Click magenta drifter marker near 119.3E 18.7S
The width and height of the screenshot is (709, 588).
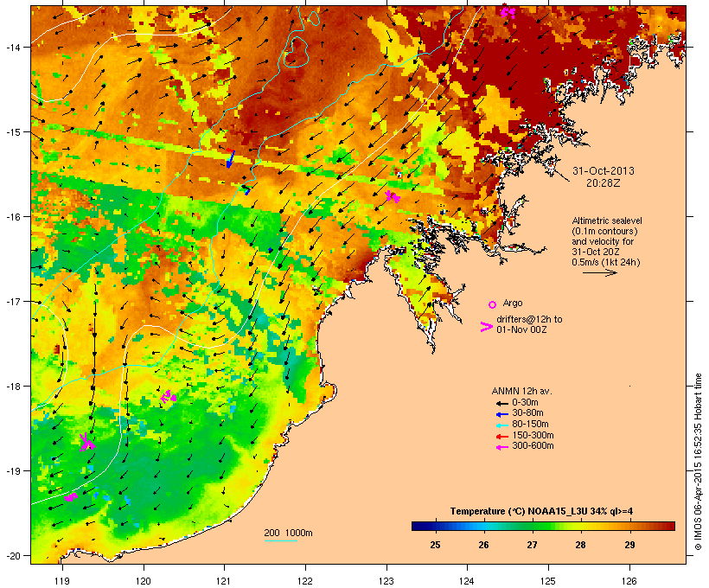click(86, 443)
